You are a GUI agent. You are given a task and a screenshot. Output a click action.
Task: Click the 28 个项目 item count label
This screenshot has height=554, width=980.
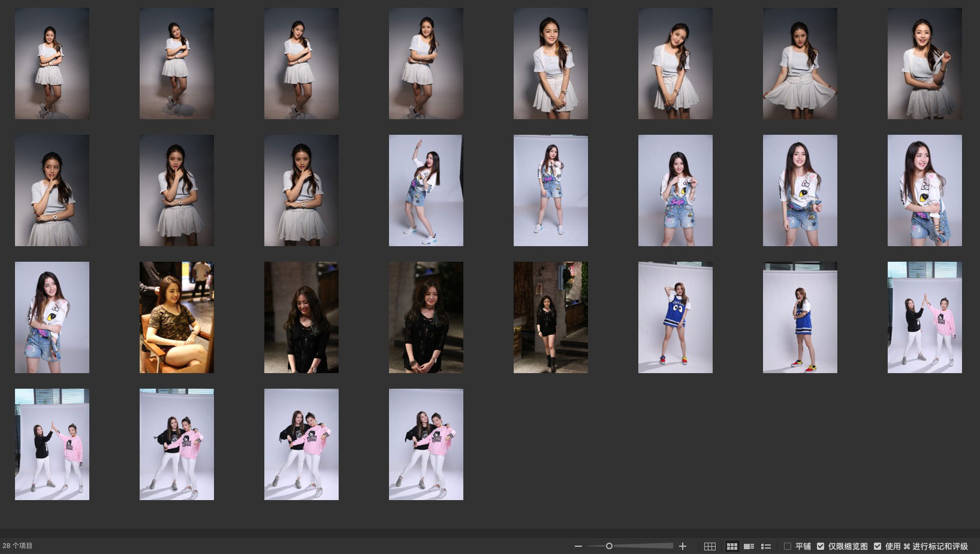(x=18, y=546)
